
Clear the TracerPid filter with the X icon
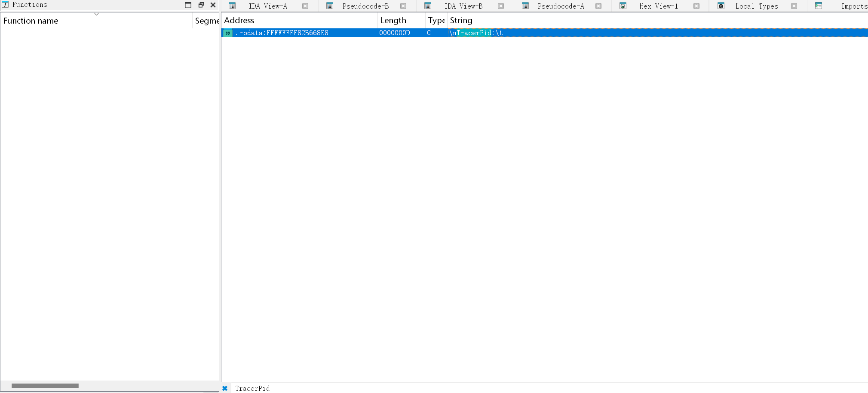(x=225, y=388)
